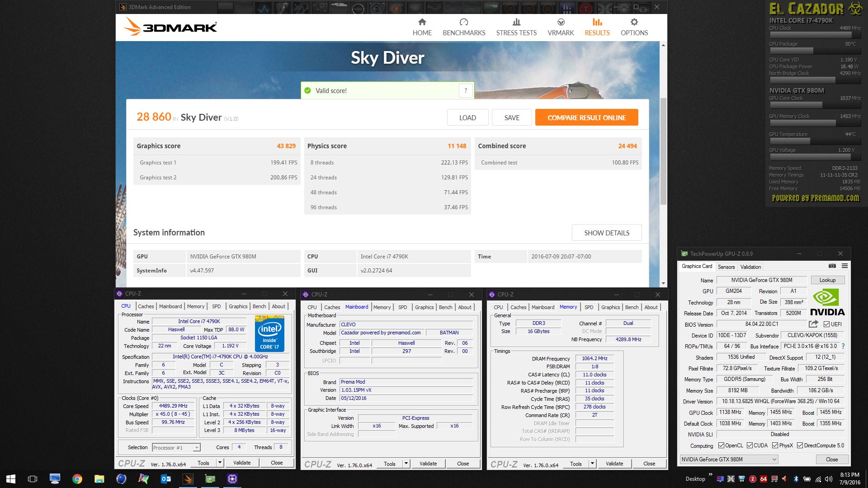Open the Processor #1 selection dropdown in CPU-Z
Screen dimensions: 868x488
coord(176,447)
